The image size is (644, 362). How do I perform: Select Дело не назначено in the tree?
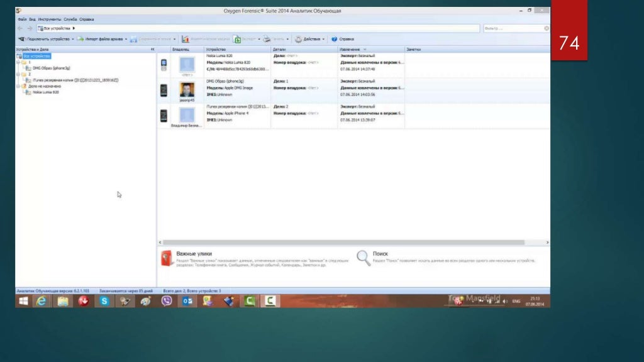[45, 86]
